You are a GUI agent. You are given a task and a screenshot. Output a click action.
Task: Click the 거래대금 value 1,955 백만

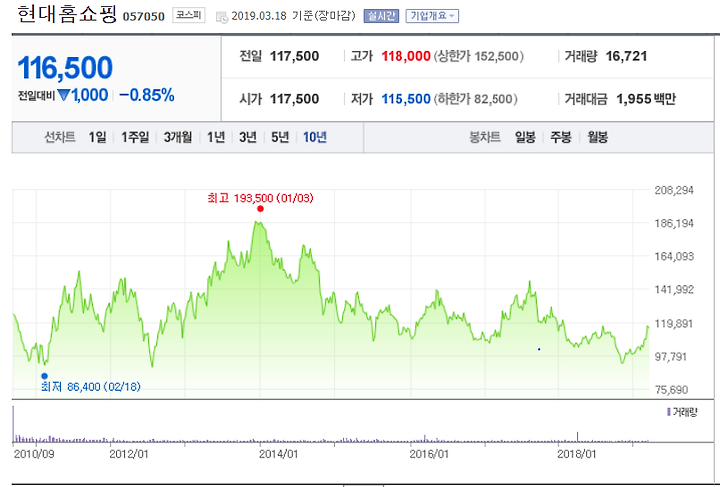pos(646,99)
